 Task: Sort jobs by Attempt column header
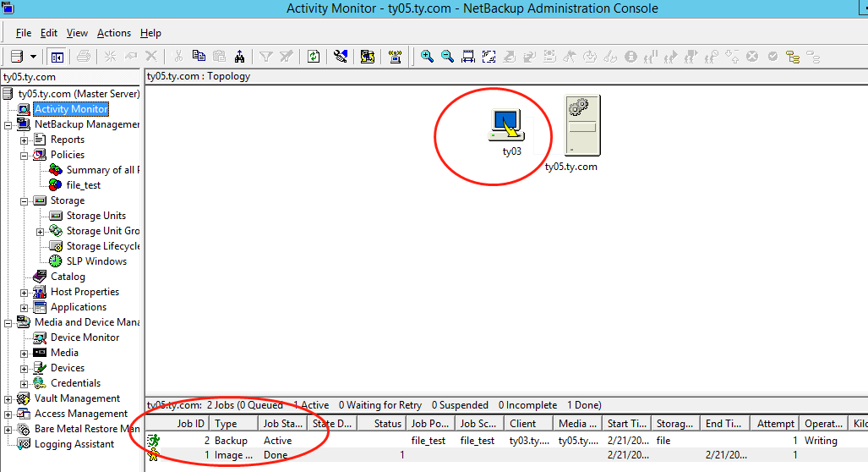tap(775, 423)
